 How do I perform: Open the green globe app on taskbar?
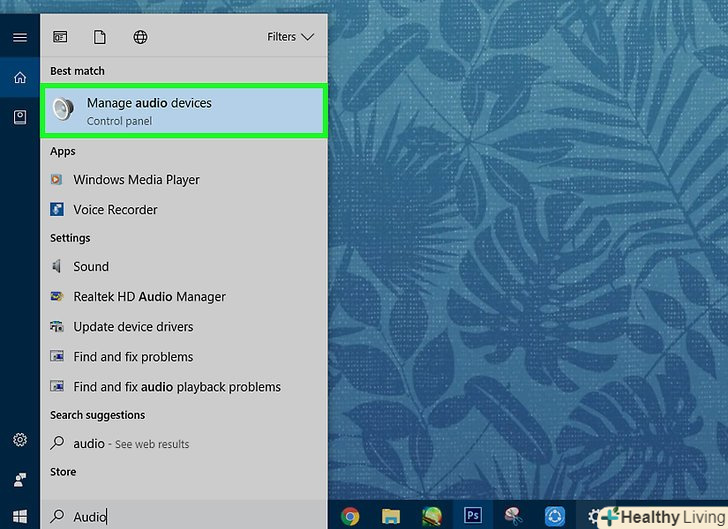click(x=432, y=516)
